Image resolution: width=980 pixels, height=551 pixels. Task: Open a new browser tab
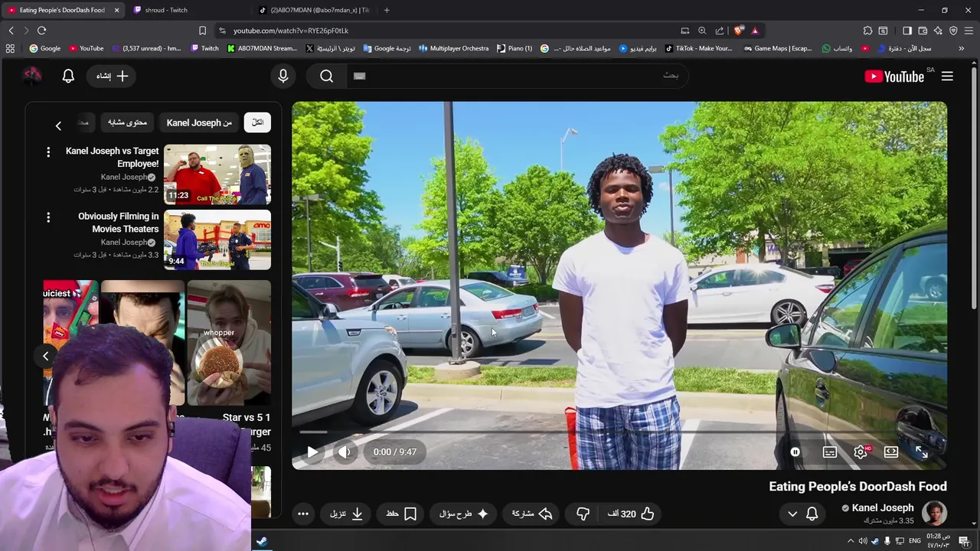pyautogui.click(x=387, y=10)
